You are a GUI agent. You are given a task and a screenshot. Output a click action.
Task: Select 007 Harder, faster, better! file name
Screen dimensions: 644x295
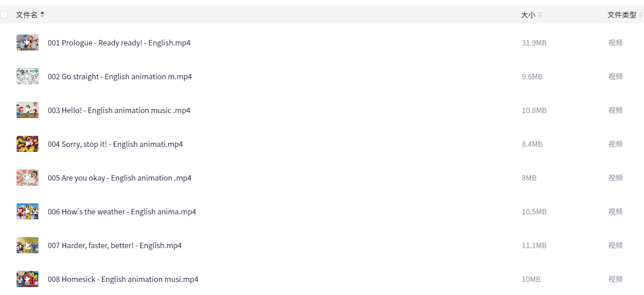pyautogui.click(x=114, y=245)
